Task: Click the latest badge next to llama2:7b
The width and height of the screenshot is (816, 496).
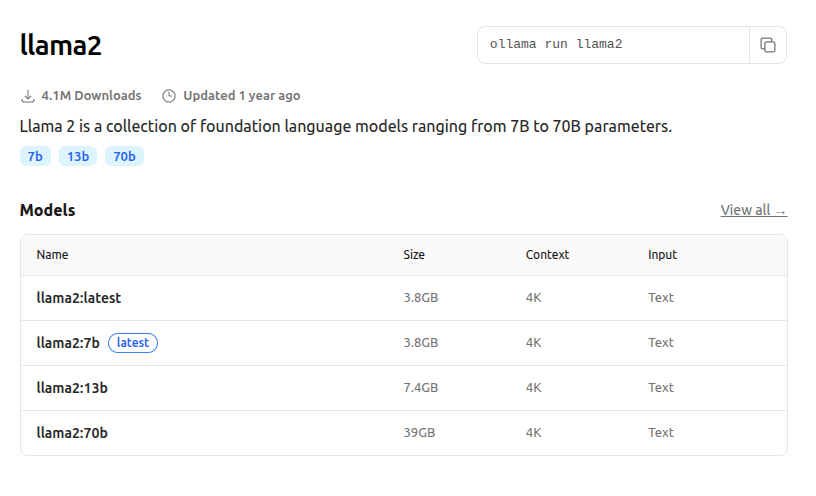Action: click(133, 342)
